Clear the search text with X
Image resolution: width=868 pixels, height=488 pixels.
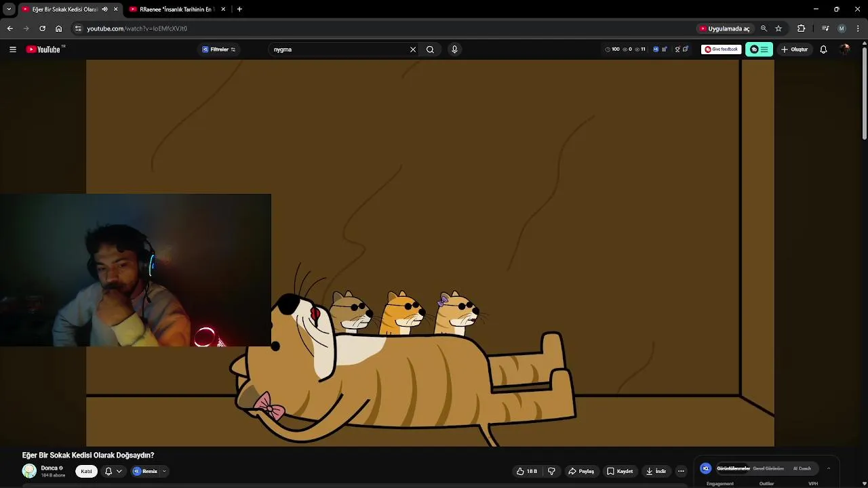[x=413, y=49]
